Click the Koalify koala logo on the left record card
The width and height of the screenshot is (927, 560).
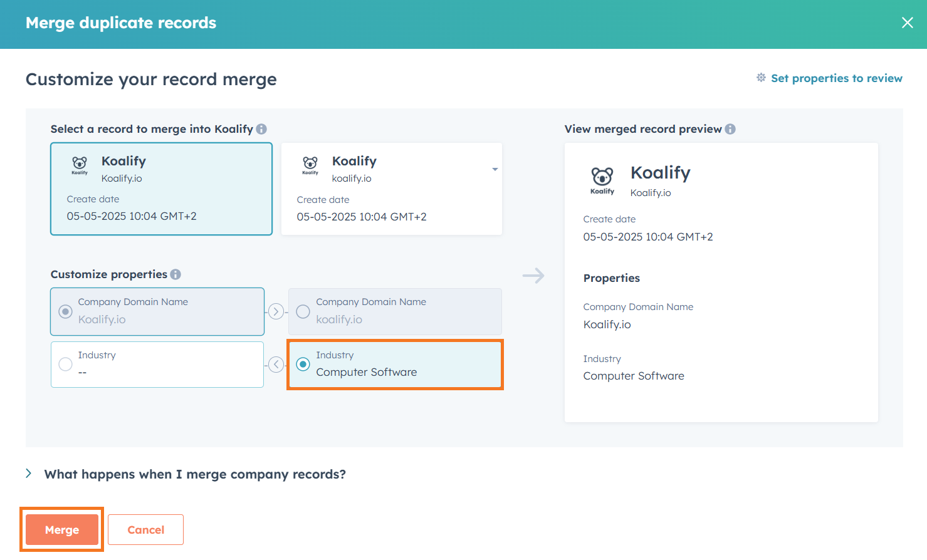point(81,166)
